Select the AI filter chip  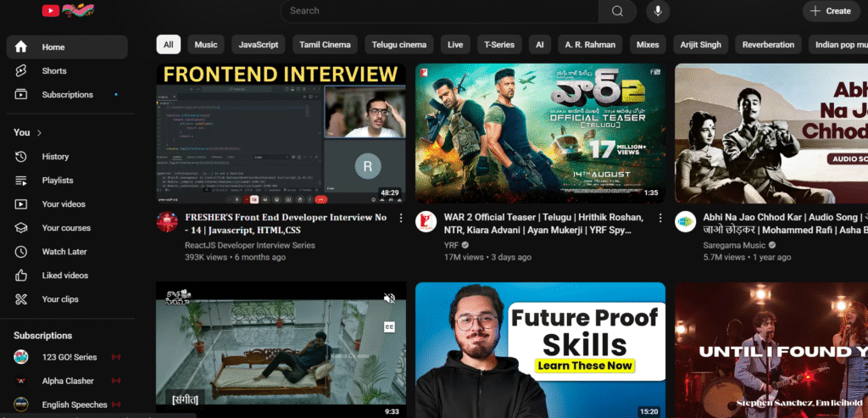[x=540, y=45]
